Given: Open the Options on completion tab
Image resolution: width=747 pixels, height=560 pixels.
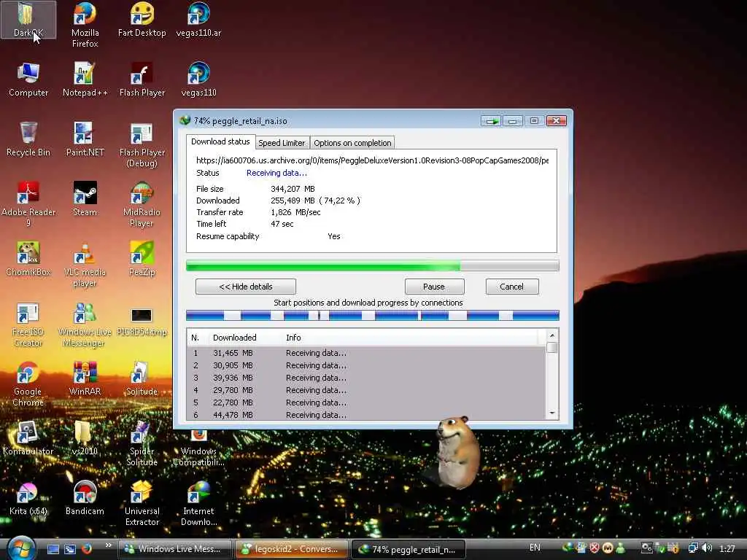Looking at the screenshot, I should (352, 143).
